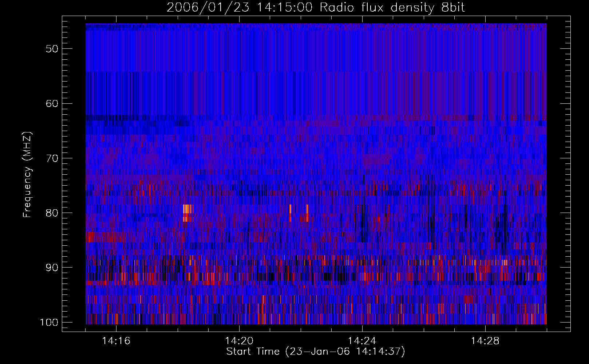This screenshot has height=364, width=589.
Task: Click the 14:24 time tick label
Action: (362, 341)
